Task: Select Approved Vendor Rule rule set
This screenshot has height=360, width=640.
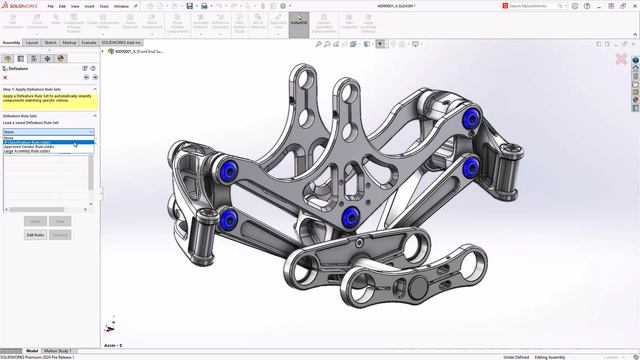Action: (49, 147)
